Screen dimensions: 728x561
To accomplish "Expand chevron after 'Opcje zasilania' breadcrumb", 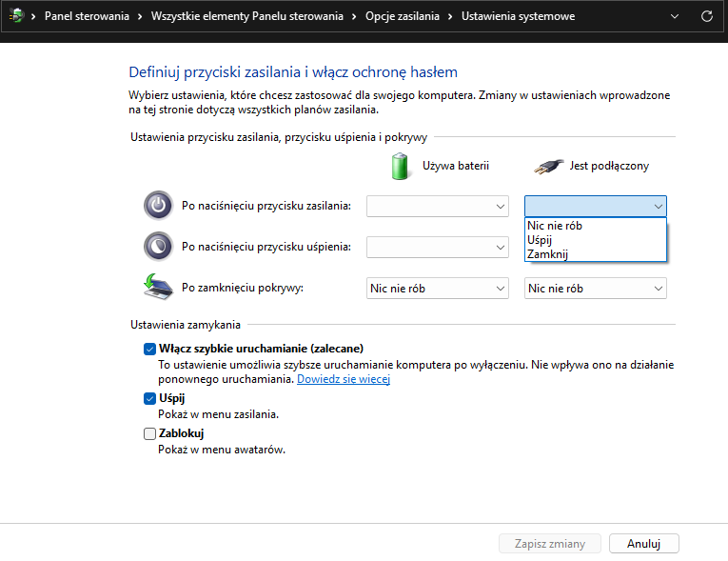I will 450,17.
